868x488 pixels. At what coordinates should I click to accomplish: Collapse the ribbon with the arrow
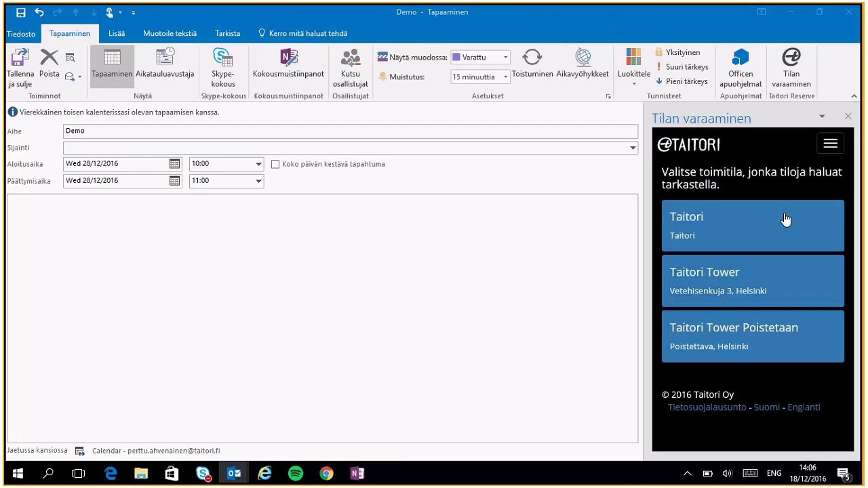point(854,96)
